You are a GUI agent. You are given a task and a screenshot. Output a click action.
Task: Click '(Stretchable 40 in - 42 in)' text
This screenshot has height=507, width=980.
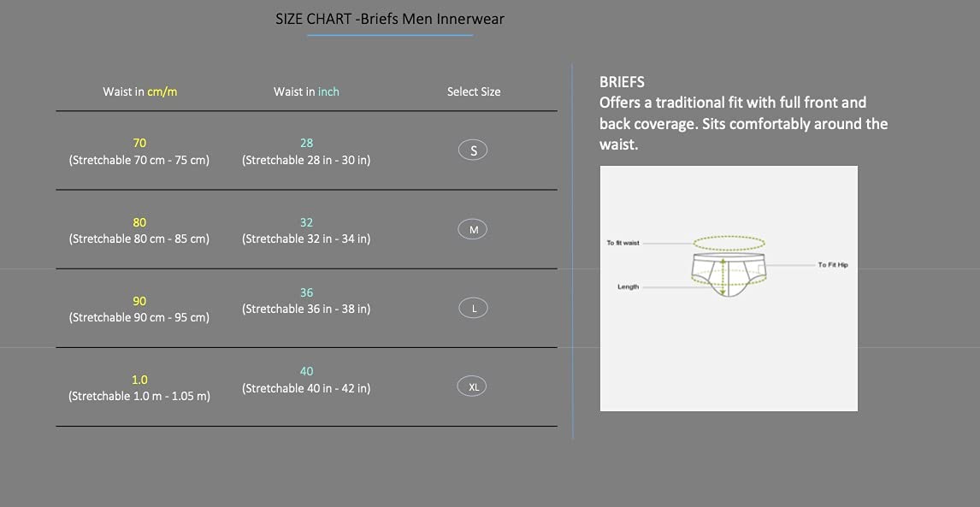306,388
